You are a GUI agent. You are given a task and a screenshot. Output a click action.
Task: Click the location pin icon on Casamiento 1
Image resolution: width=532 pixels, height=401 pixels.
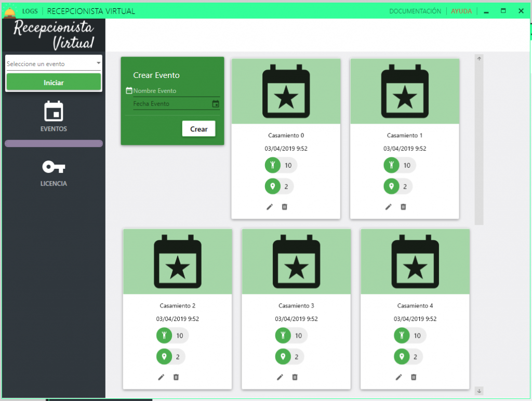pyautogui.click(x=391, y=186)
